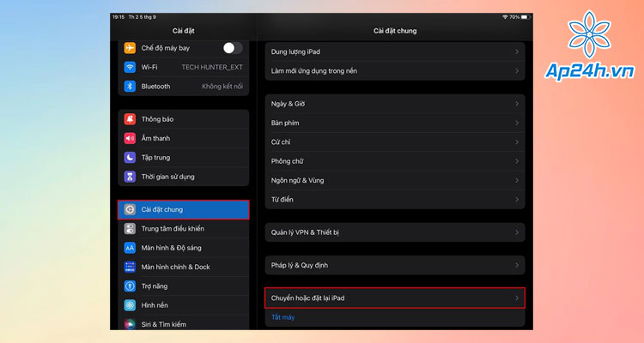Screen dimensions: 644x343
Task: Tap Phông chữ label
Action: click(x=287, y=161)
